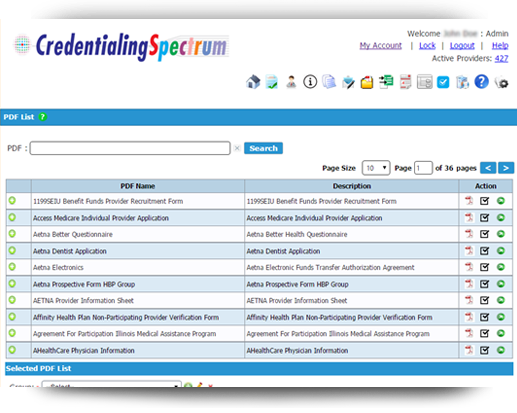517x413 pixels.
Task: Click the Action column header
Action: point(486,186)
